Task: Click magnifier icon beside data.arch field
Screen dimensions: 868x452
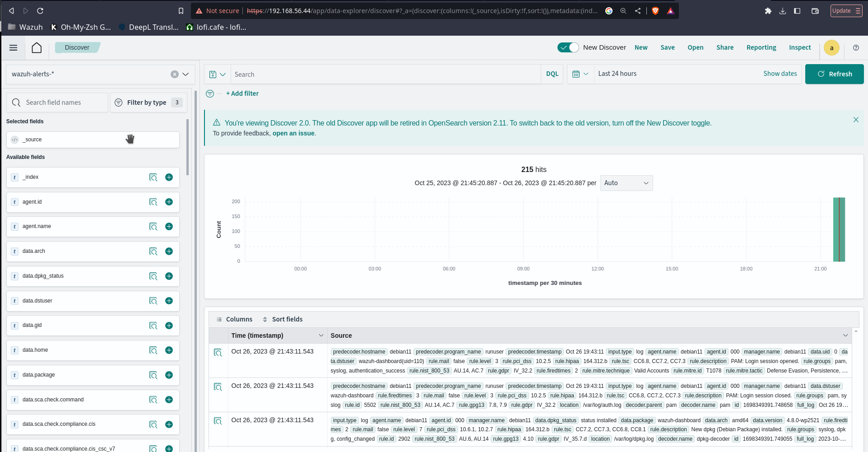Action: point(153,251)
